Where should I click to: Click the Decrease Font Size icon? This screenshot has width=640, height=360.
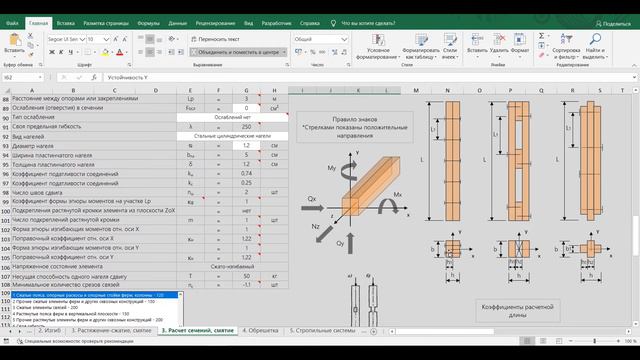(124, 39)
